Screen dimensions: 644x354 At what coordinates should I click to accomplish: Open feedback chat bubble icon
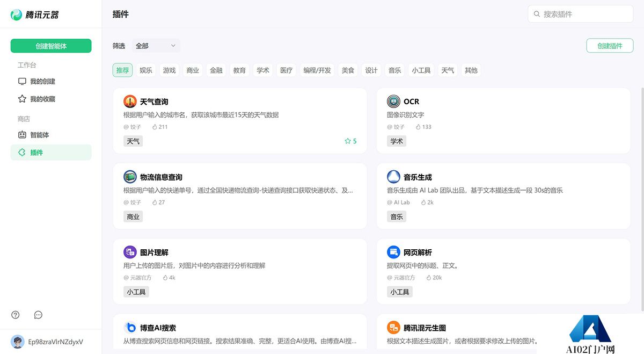click(38, 315)
